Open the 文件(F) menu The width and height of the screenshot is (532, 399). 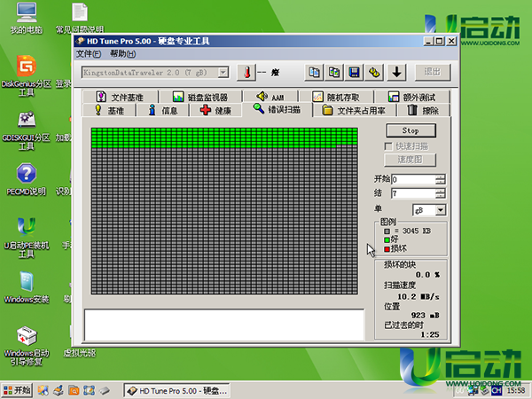[88, 54]
